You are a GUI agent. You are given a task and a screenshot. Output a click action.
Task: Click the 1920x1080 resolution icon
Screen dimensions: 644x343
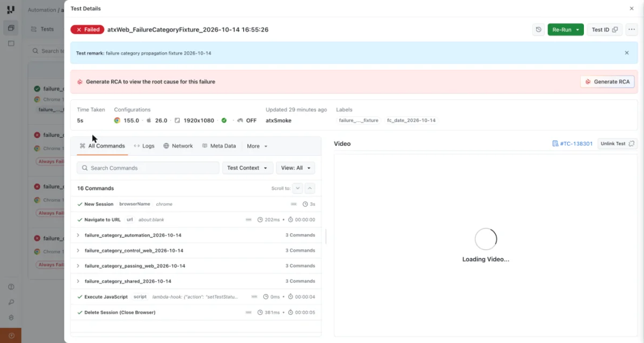click(x=177, y=121)
